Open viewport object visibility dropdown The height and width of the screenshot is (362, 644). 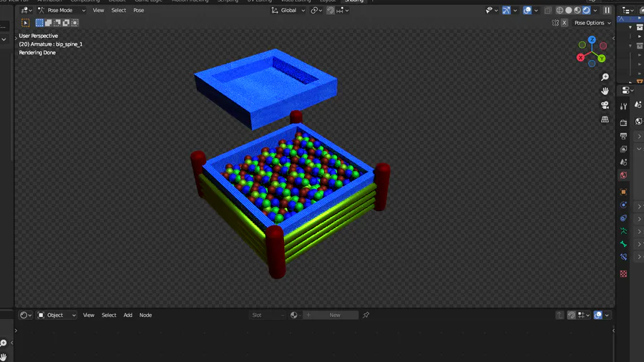pos(491,10)
